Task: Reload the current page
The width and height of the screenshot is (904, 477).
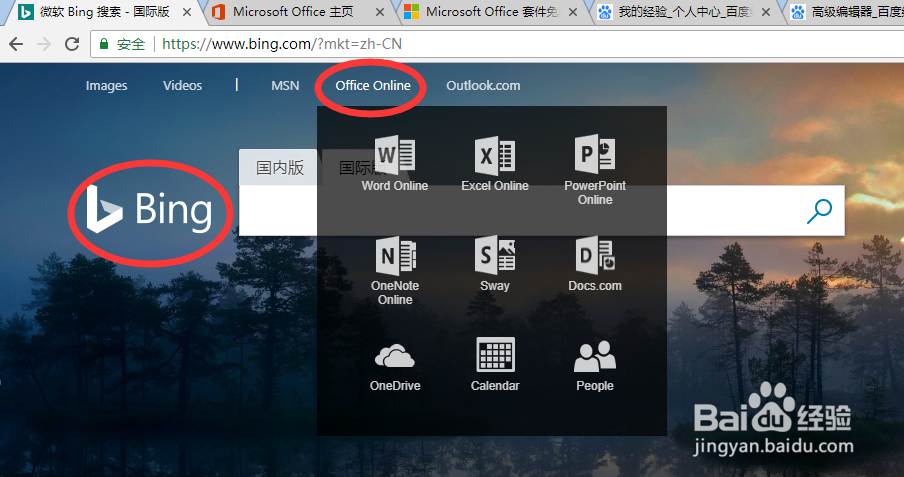Action: tap(71, 44)
